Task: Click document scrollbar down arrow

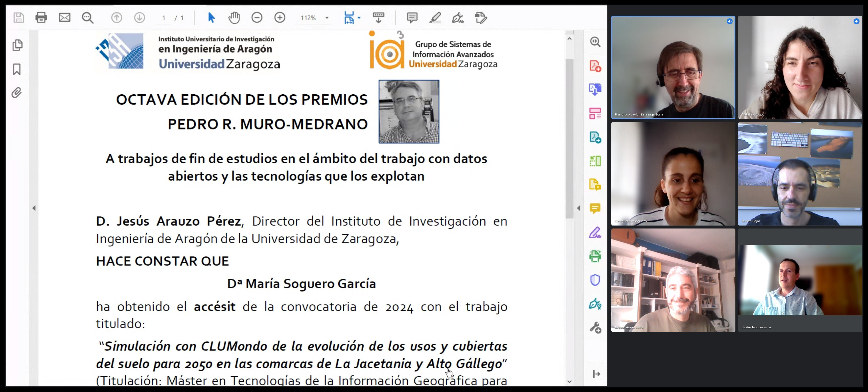Action: (570, 381)
